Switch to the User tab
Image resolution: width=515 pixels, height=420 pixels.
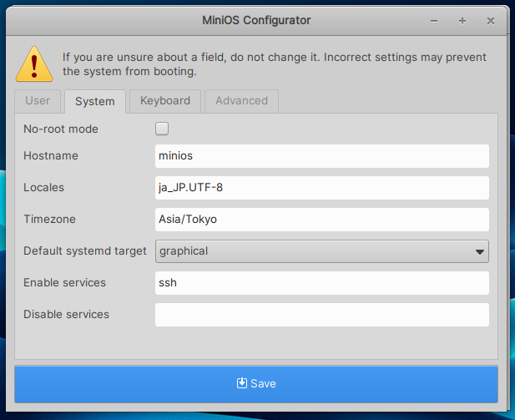coord(38,101)
